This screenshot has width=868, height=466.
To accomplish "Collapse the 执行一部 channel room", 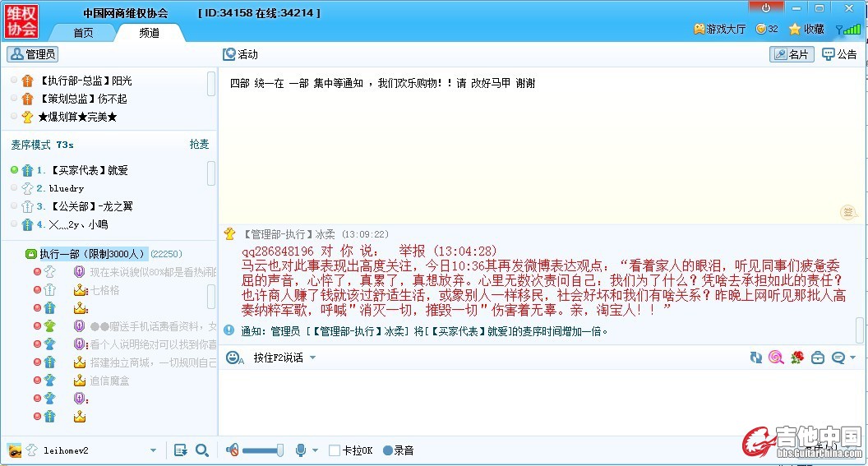I will [31, 254].
